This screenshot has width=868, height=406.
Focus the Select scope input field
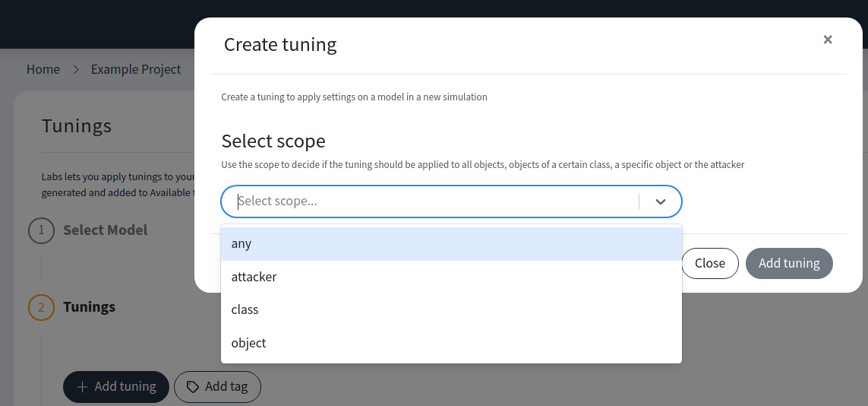click(x=433, y=201)
